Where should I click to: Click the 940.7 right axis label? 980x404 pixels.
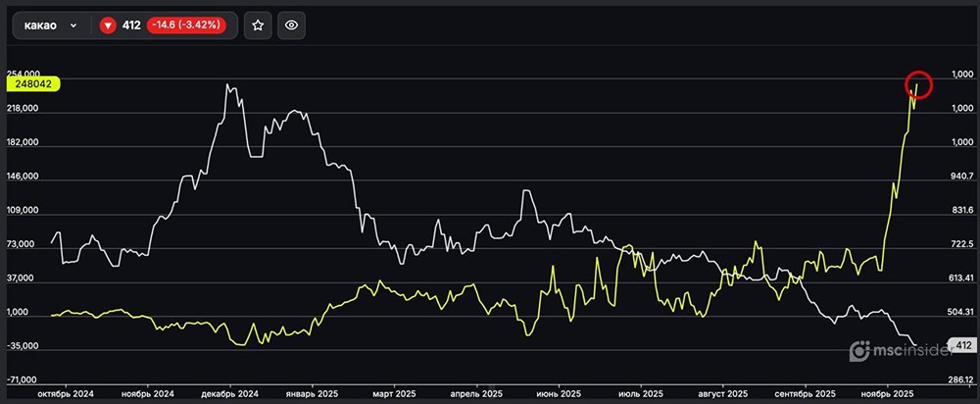[x=960, y=177]
